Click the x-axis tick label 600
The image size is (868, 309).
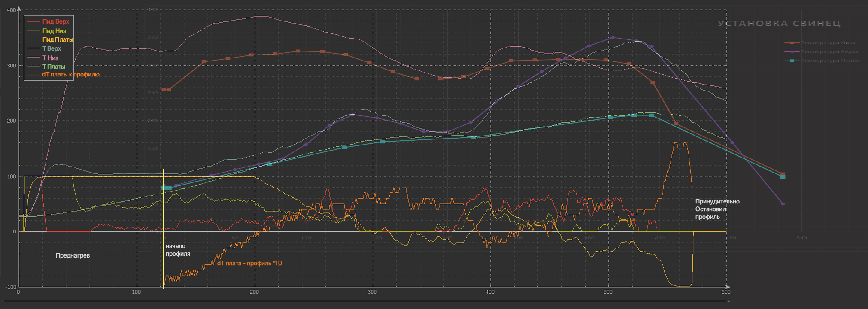point(725,292)
